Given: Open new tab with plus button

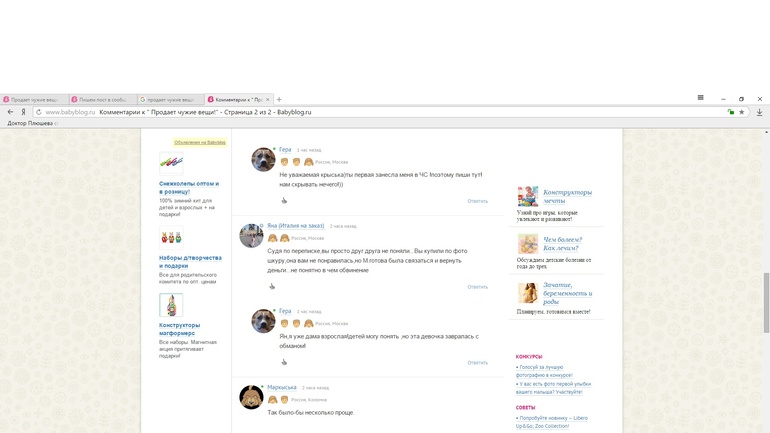Looking at the screenshot, I should [279, 99].
